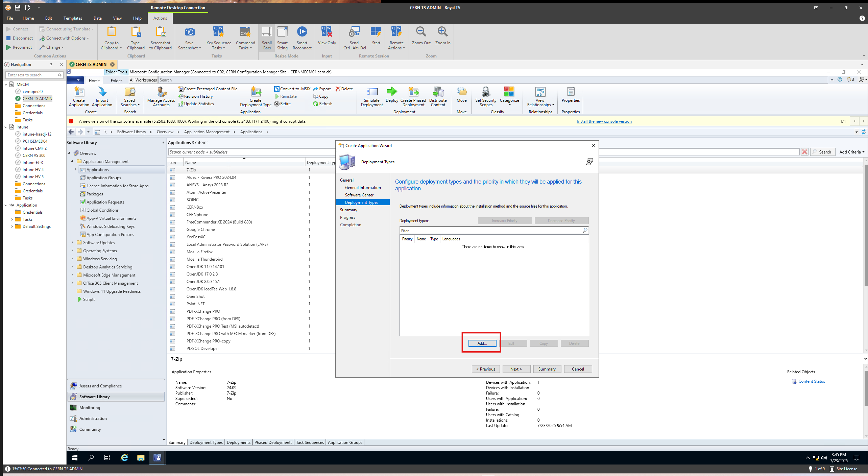The height and width of the screenshot is (476, 868).
Task: Expand the Software Updates tree node
Action: (72, 242)
